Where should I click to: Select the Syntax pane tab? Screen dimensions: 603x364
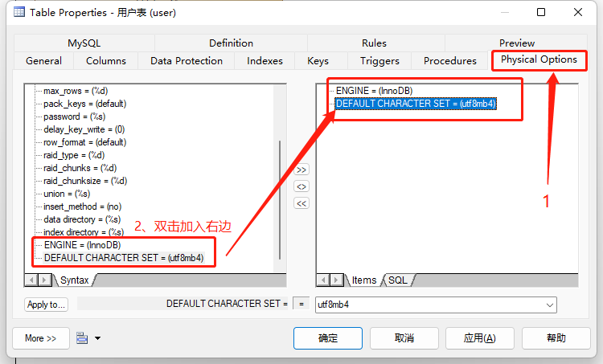pyautogui.click(x=74, y=280)
